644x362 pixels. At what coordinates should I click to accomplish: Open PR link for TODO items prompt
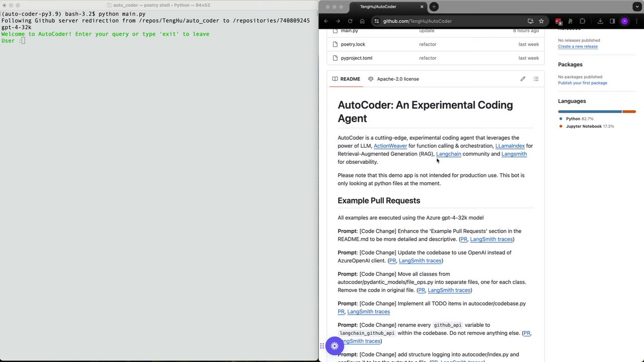(341, 312)
